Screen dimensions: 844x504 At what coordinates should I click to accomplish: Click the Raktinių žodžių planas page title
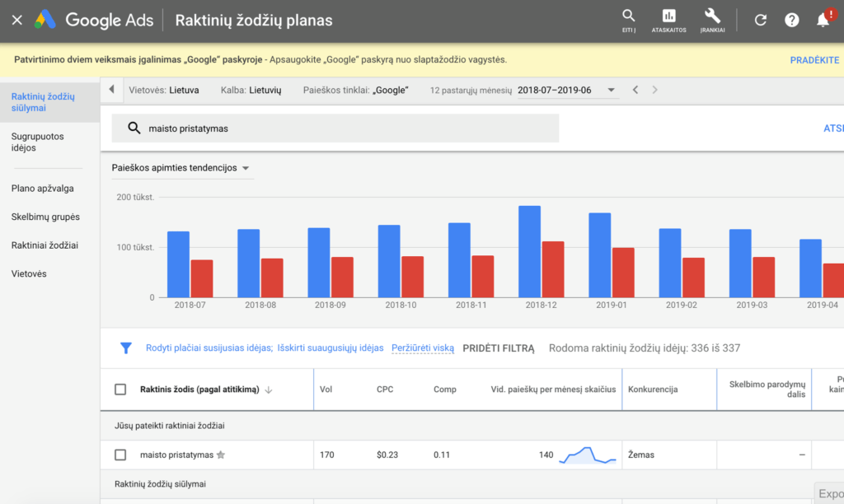click(254, 21)
